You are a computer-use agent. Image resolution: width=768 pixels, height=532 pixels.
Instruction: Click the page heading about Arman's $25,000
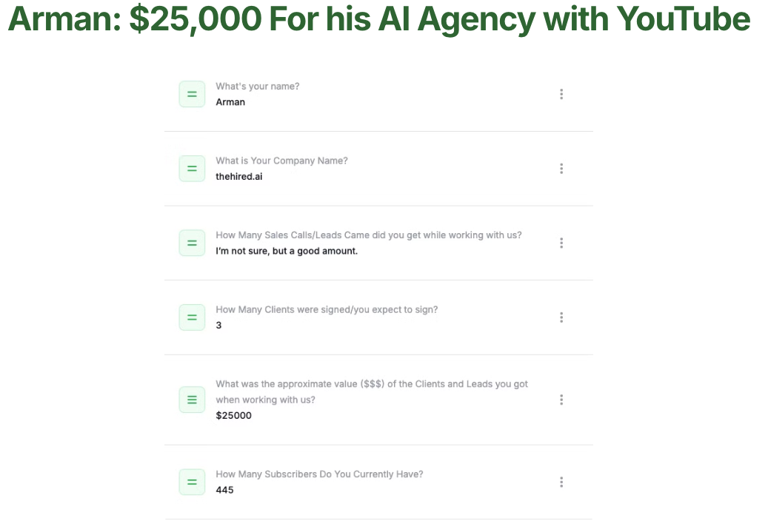click(x=379, y=19)
